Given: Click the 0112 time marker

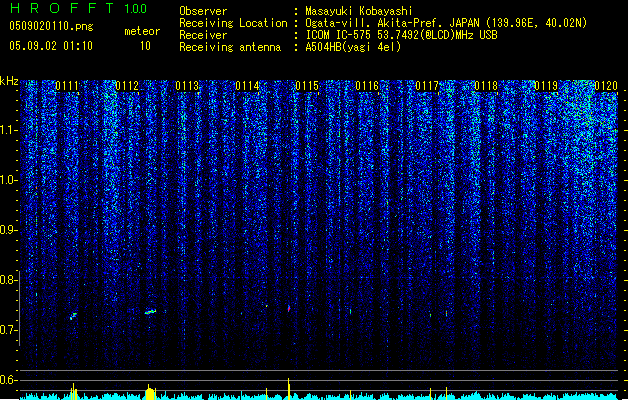Looking at the screenshot, I should [x=127, y=86].
